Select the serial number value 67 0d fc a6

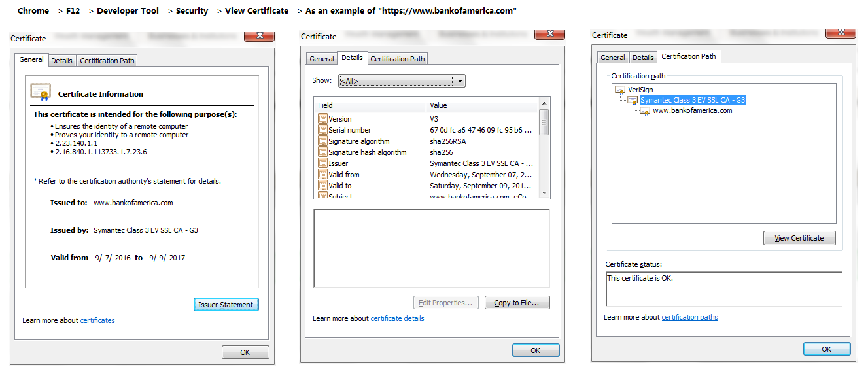tap(481, 130)
